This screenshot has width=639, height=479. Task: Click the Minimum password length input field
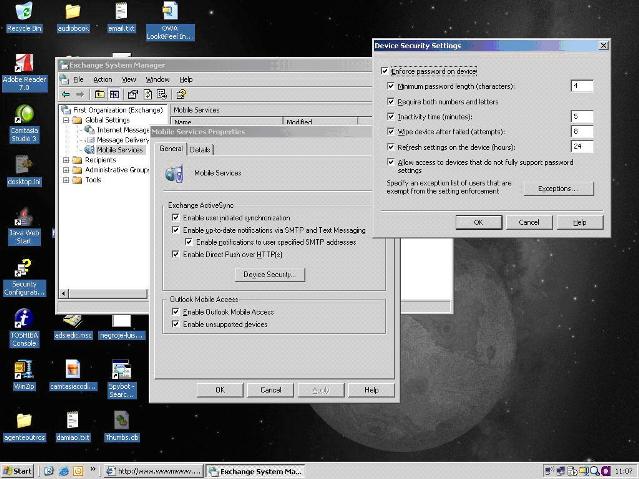[581, 86]
